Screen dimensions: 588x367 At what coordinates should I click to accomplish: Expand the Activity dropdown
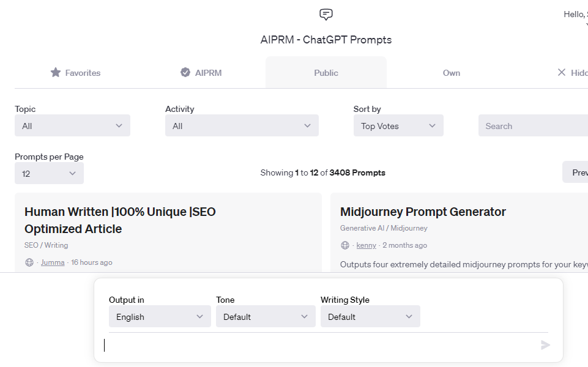pyautogui.click(x=242, y=125)
